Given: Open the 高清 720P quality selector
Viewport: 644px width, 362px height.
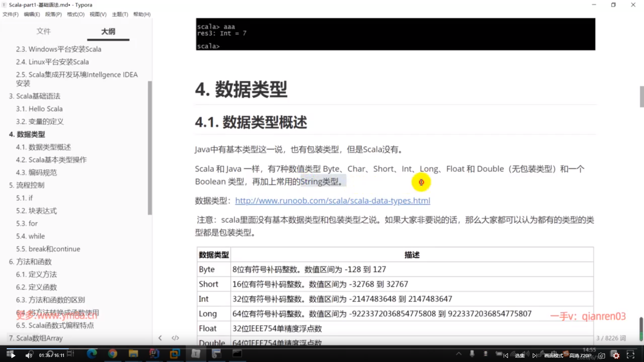Looking at the screenshot, I should (x=580, y=356).
